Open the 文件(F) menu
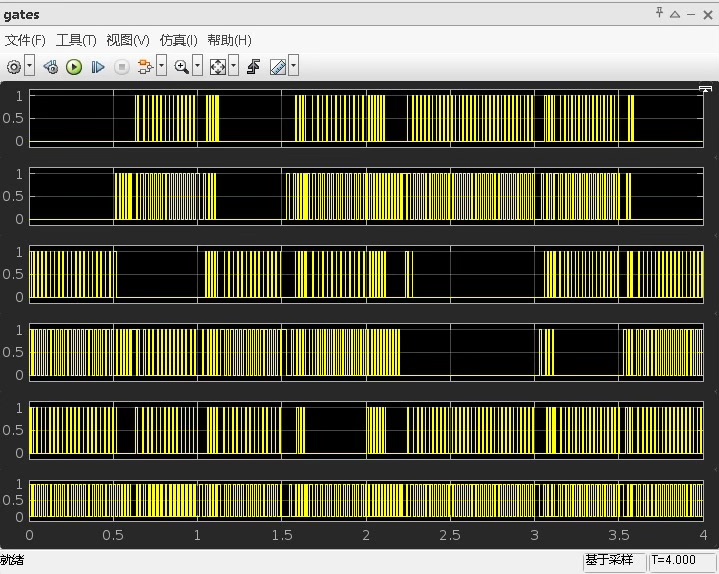The image size is (719, 574). coord(25,40)
